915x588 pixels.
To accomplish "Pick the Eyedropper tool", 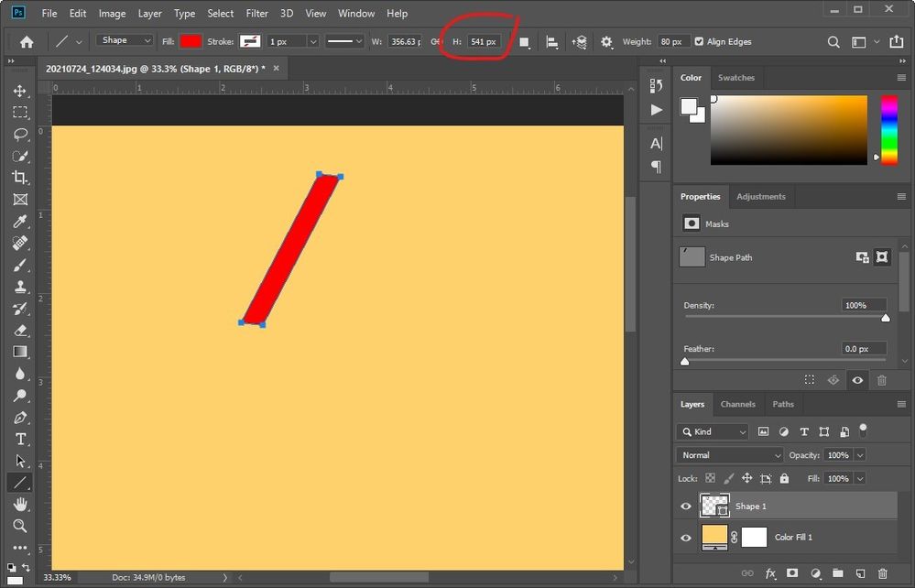I will point(20,222).
